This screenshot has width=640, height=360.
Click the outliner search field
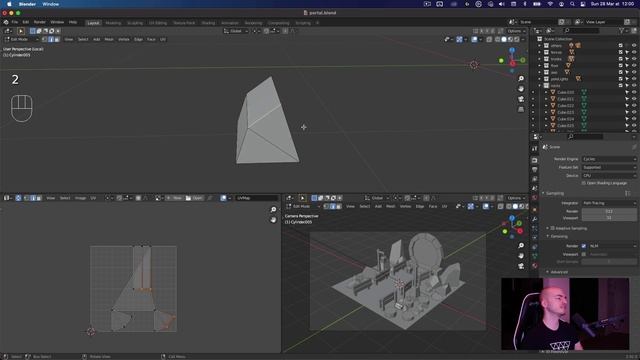(x=581, y=31)
